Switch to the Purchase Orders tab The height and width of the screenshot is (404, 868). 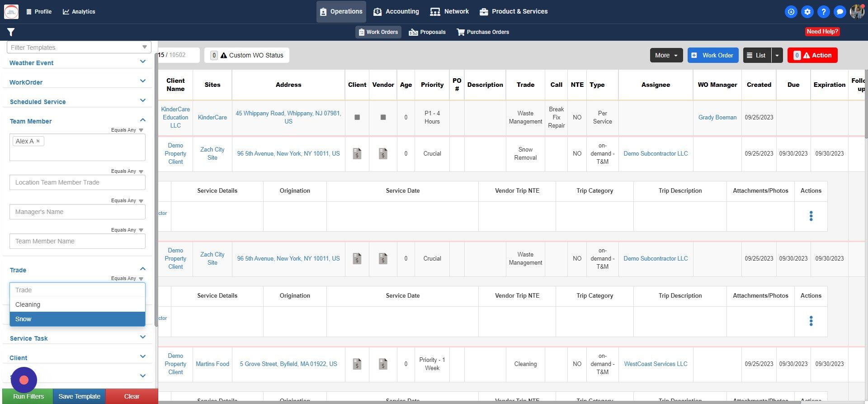click(483, 32)
